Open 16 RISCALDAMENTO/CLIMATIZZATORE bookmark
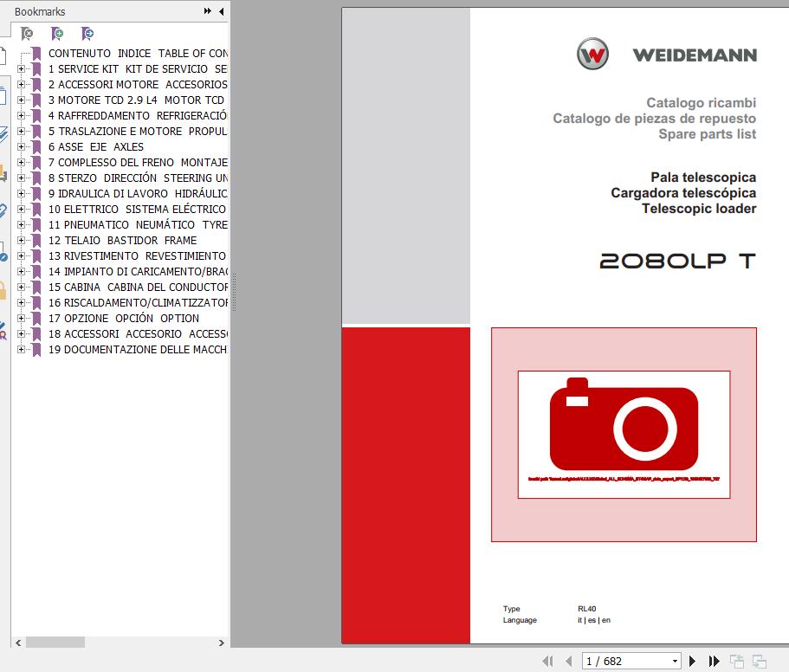The image size is (789, 672). click(x=138, y=303)
